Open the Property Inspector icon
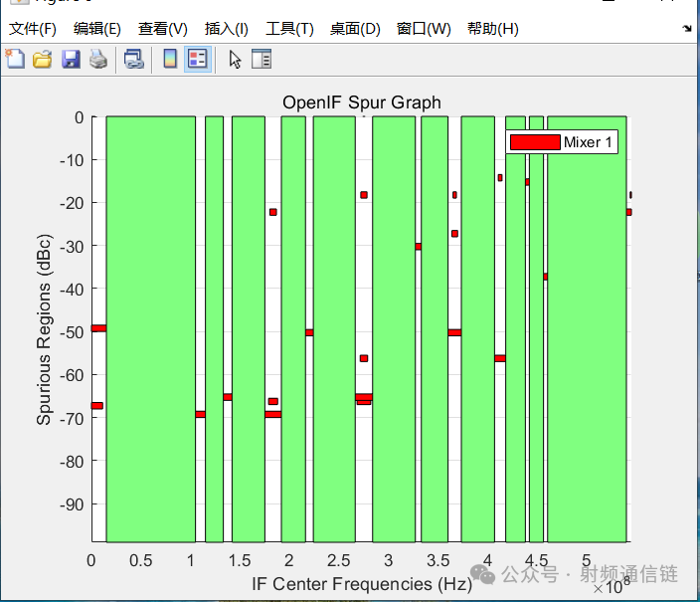This screenshot has height=602, width=700. (x=262, y=59)
